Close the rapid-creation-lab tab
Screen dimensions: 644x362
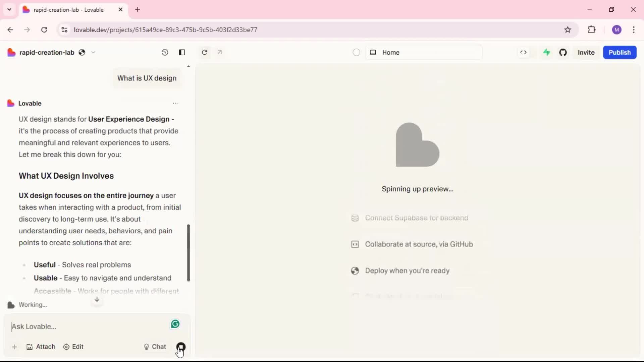click(120, 10)
